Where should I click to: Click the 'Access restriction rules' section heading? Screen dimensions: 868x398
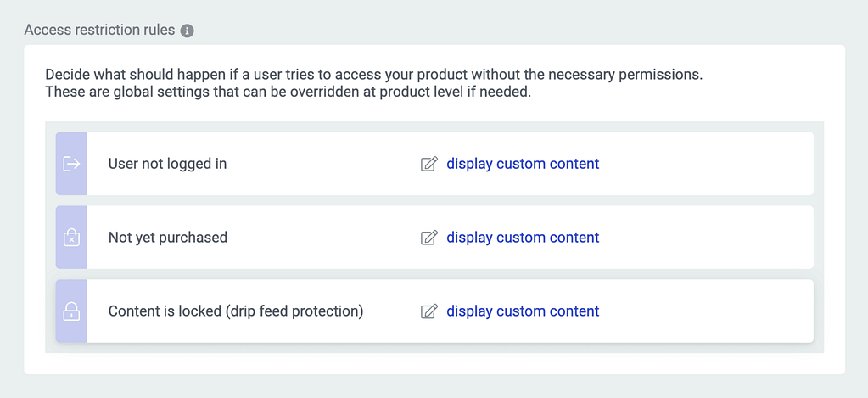(99, 31)
